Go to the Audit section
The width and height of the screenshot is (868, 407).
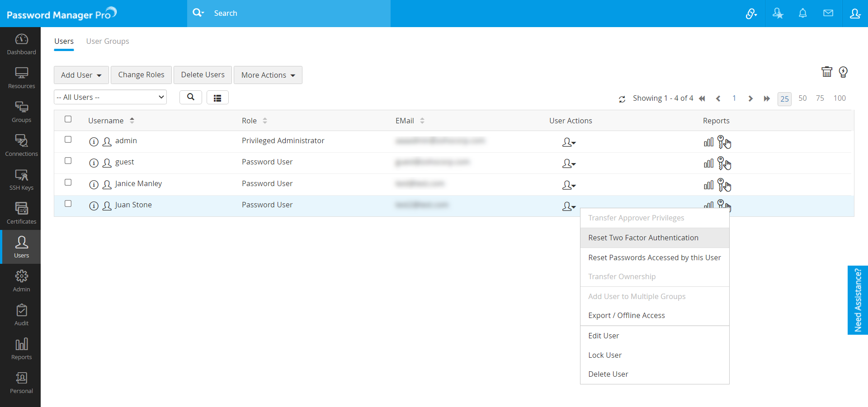21,315
